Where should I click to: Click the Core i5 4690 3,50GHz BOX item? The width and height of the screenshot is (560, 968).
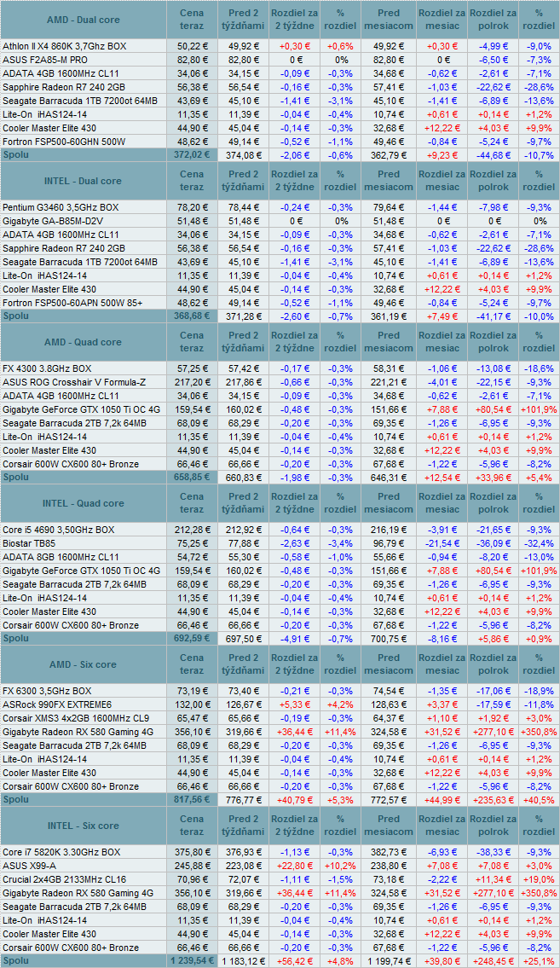click(59, 530)
